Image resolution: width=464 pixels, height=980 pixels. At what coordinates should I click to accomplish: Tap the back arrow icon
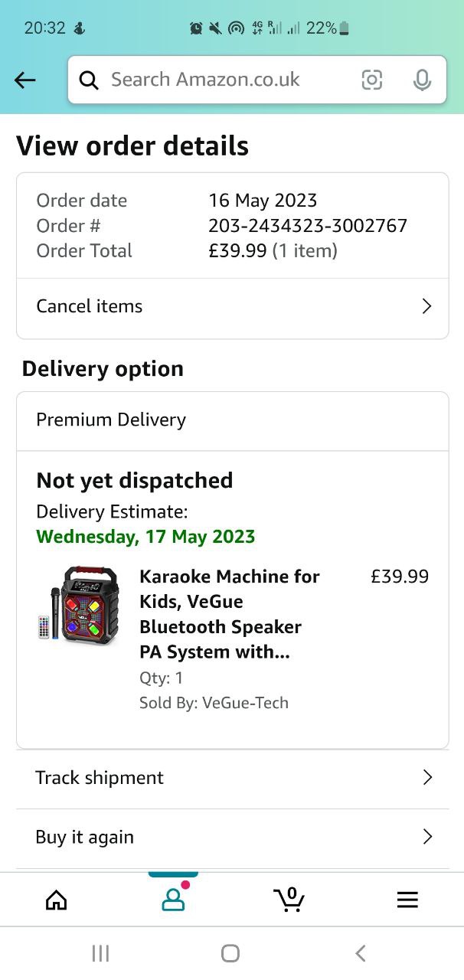[25, 80]
